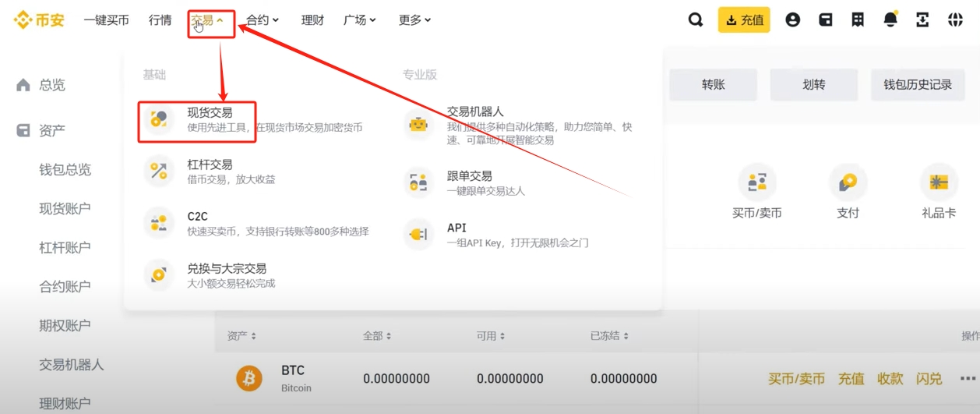Open 钱包历史记录 button
Screen dimensions: 980x414
[918, 84]
